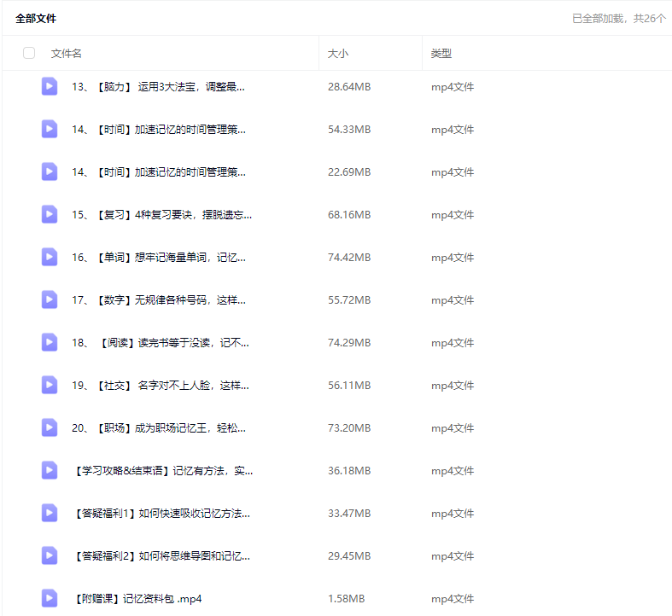Click the video icon for file 20【职场】
The image size is (672, 616).
(x=50, y=427)
